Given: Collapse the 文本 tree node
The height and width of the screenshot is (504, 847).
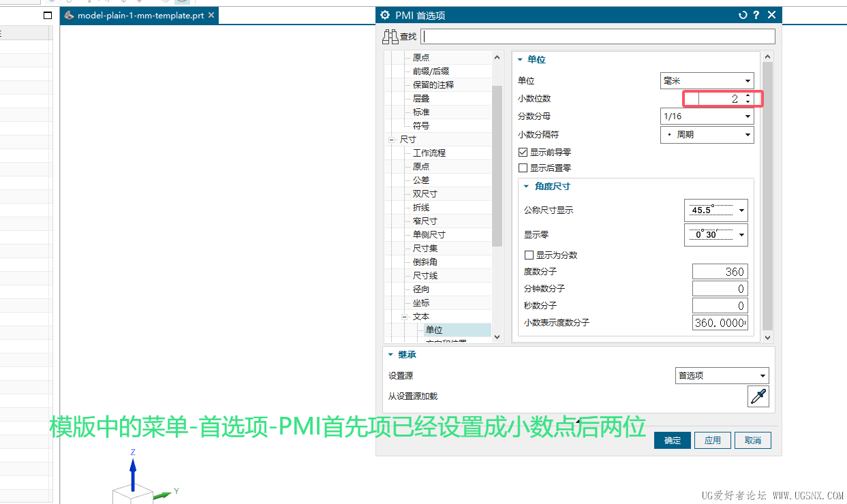Looking at the screenshot, I should click(x=405, y=317).
